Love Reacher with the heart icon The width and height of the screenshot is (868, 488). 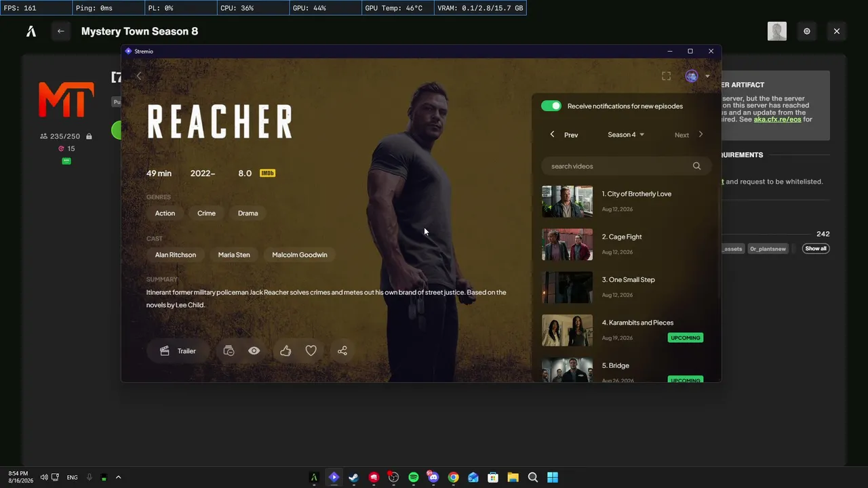tap(311, 351)
